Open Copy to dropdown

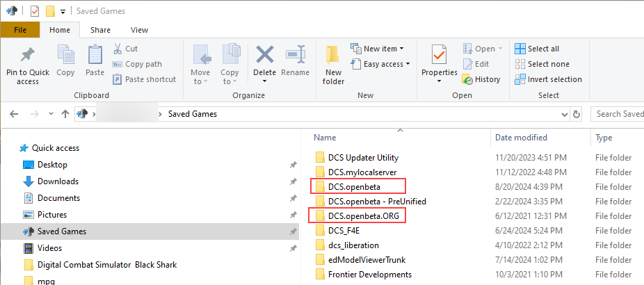pos(230,76)
